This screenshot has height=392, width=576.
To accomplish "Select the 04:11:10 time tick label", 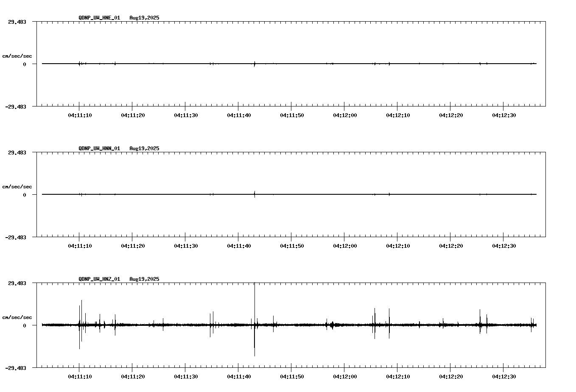I will (x=80, y=115).
